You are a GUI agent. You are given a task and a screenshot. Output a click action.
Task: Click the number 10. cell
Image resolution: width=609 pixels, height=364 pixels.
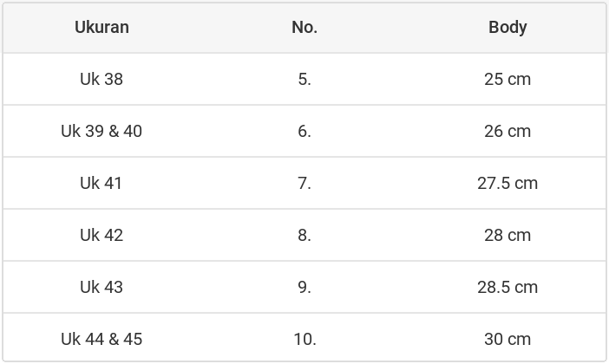(304, 339)
